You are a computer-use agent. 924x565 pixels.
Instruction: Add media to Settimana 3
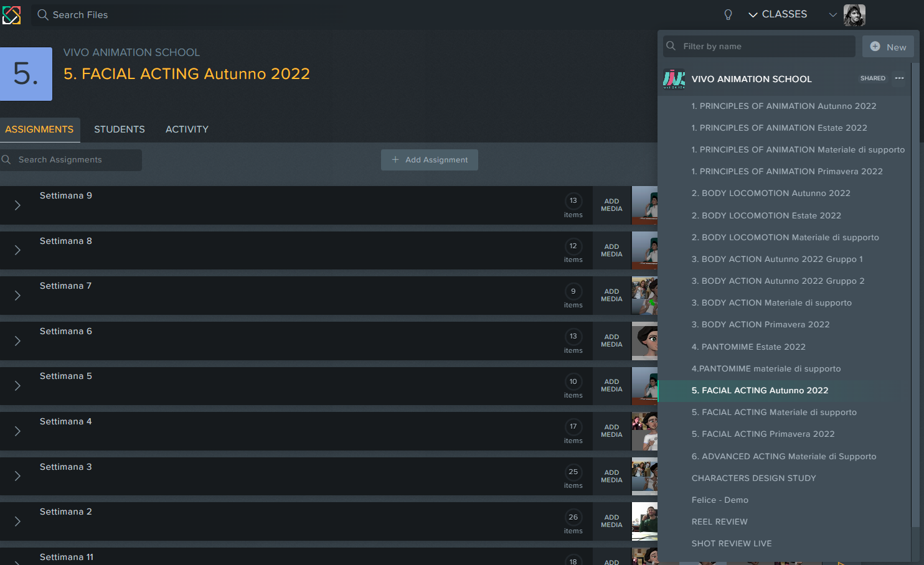point(611,476)
